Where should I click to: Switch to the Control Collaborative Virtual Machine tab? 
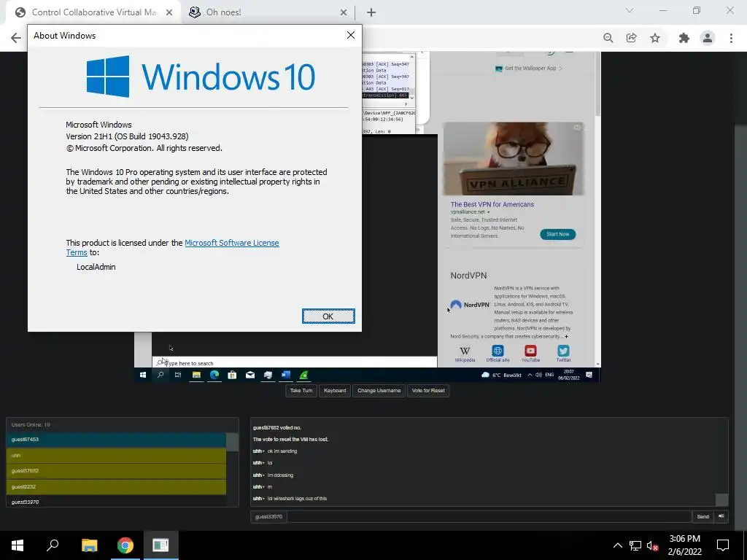click(94, 12)
